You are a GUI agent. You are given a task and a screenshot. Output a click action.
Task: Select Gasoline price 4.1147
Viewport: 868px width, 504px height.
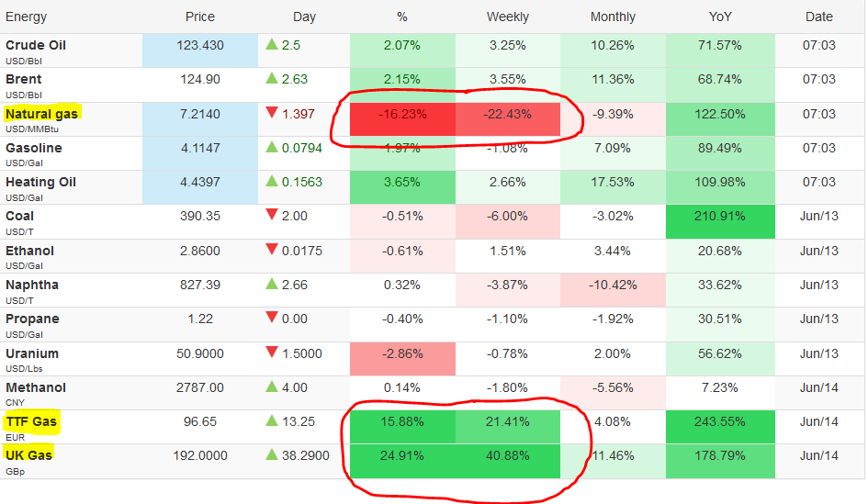200,148
